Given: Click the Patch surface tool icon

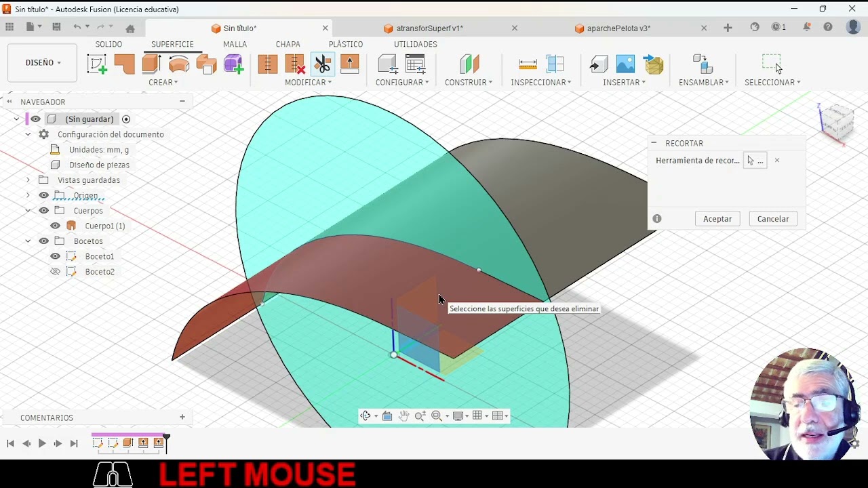Looking at the screenshot, I should [x=124, y=64].
